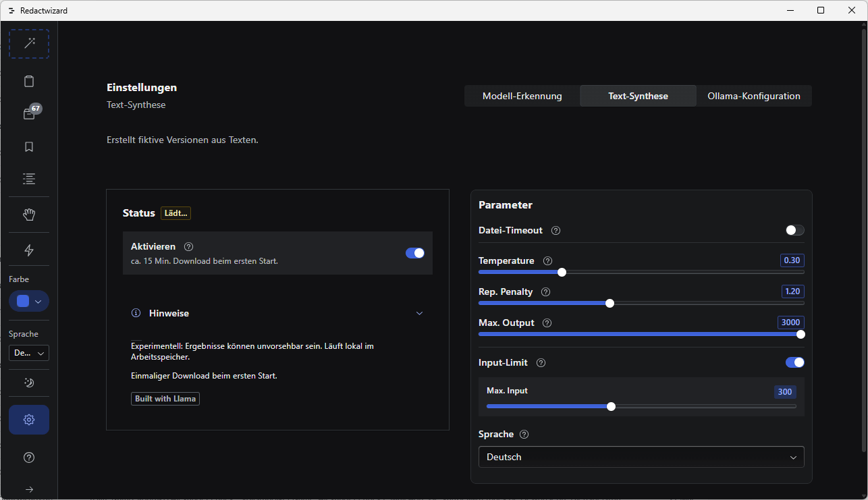Open the text lines icon in sidebar
The image size is (868, 500).
(29, 179)
